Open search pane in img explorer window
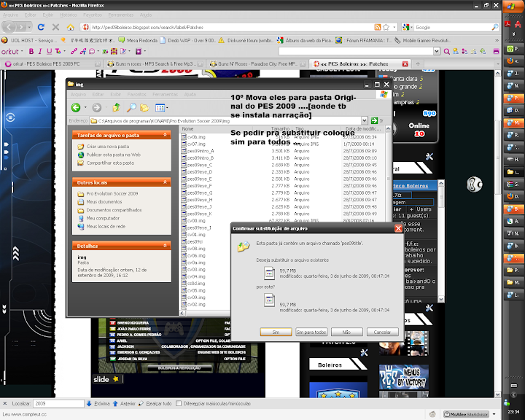 [x=131, y=107]
